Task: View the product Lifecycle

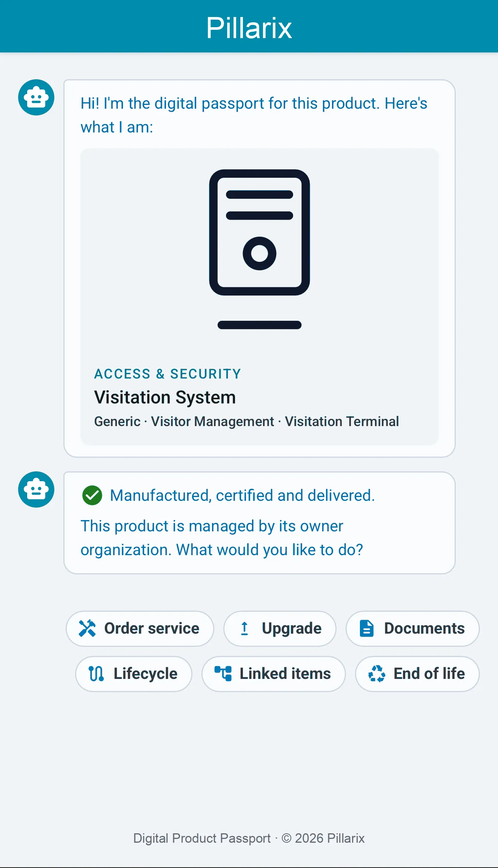Action: pyautogui.click(x=134, y=674)
